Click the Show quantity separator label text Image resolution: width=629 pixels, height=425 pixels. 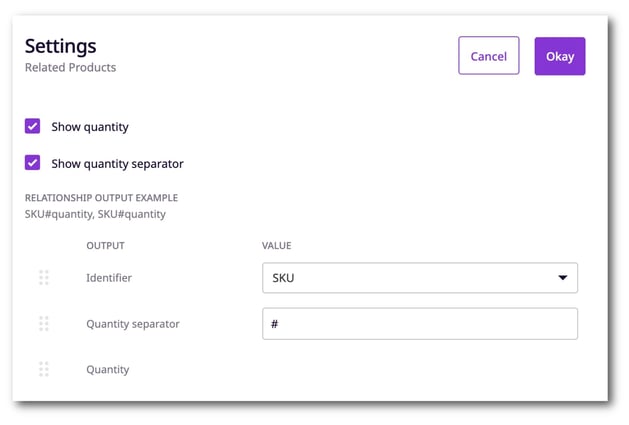click(x=117, y=164)
